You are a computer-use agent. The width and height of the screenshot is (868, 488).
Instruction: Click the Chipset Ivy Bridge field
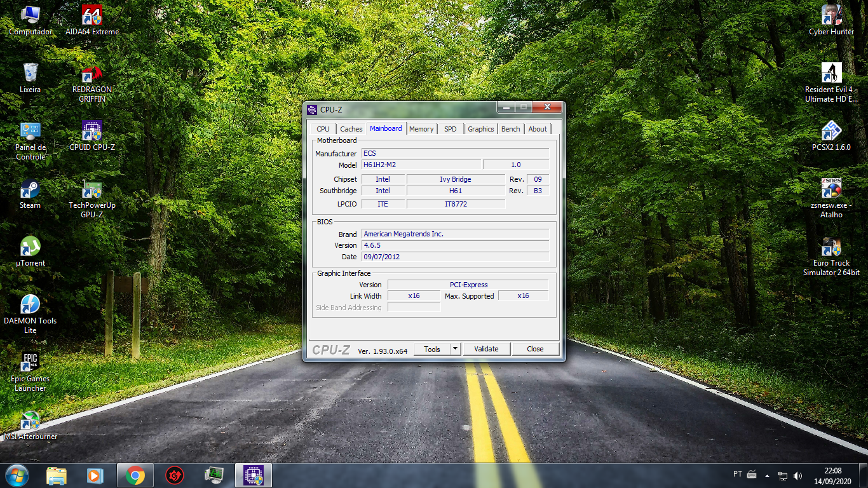tap(456, 179)
